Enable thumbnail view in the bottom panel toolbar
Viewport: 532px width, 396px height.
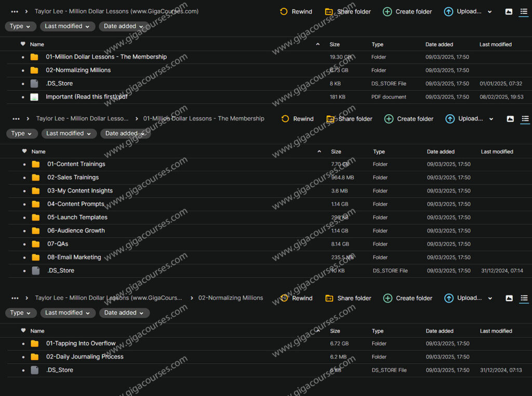tap(509, 298)
